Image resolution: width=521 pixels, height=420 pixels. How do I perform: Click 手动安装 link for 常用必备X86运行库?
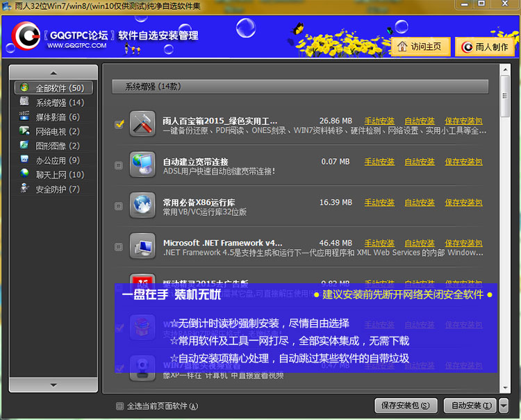379,203
